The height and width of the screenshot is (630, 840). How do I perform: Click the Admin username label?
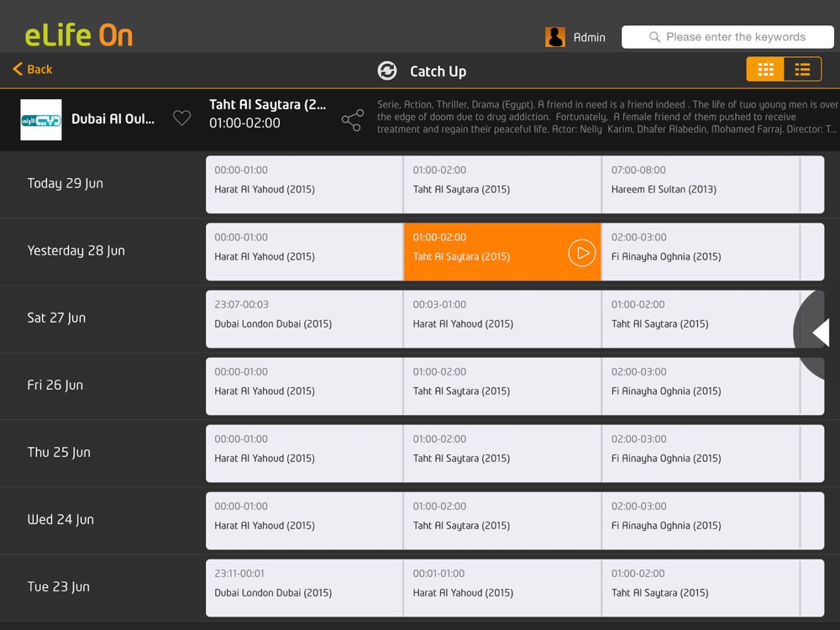pyautogui.click(x=590, y=38)
